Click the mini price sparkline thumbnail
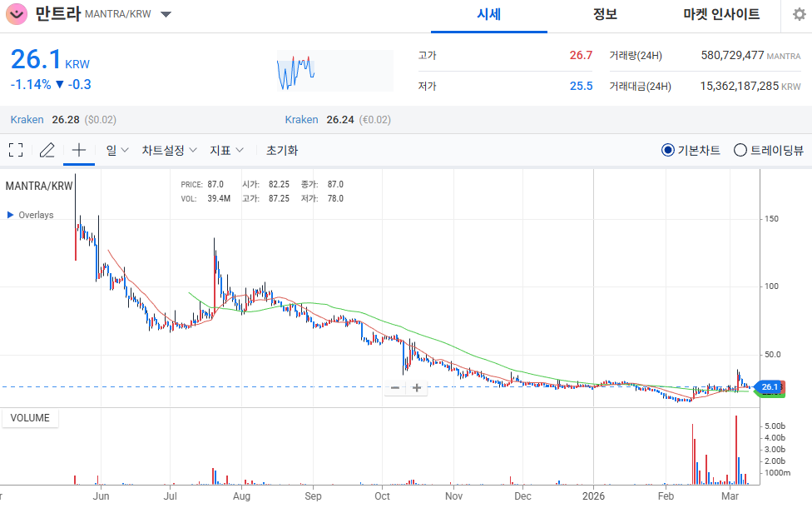Viewport: 812px width, 508px height. (335, 71)
